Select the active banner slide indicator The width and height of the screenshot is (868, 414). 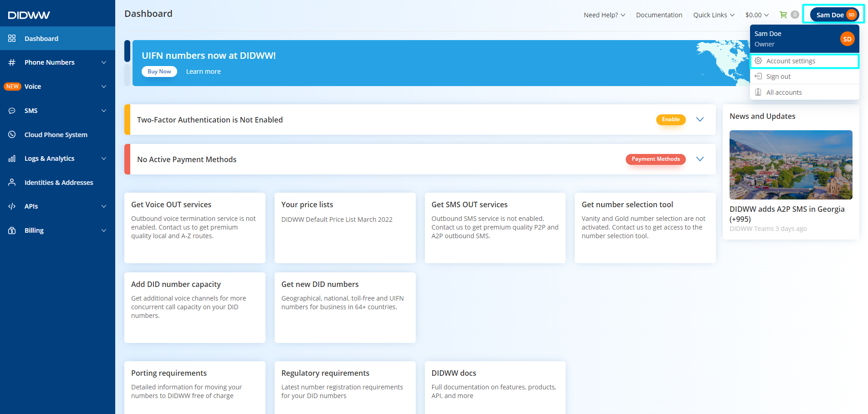pos(128,51)
